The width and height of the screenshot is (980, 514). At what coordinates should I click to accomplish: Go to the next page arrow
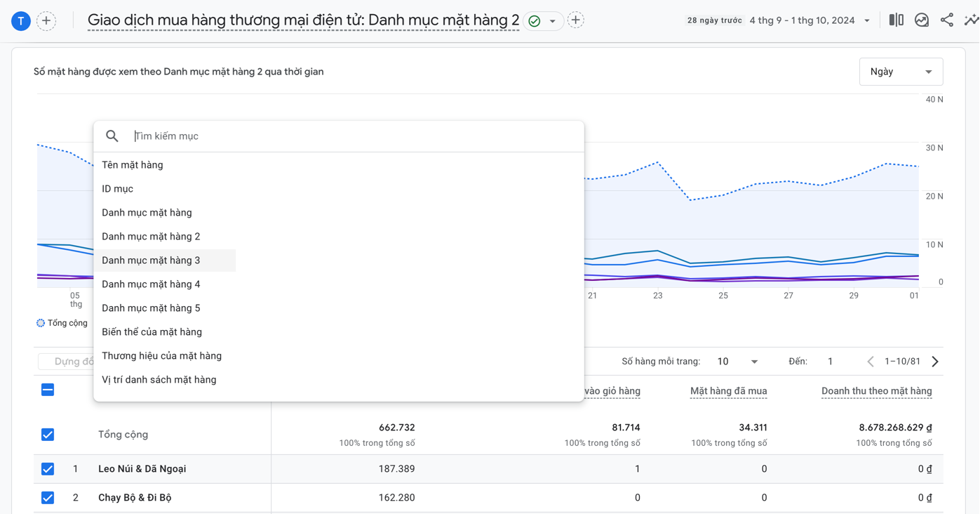coord(935,362)
